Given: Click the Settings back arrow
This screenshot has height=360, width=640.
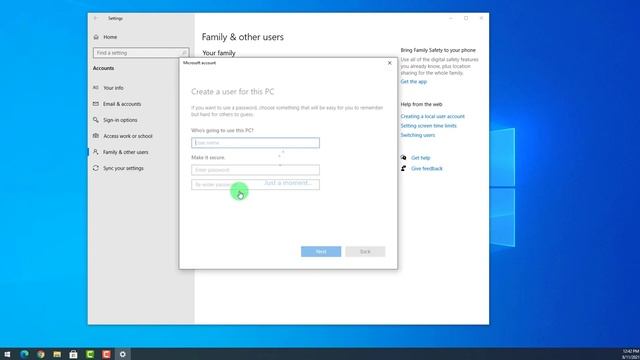Looking at the screenshot, I should pos(96,18).
